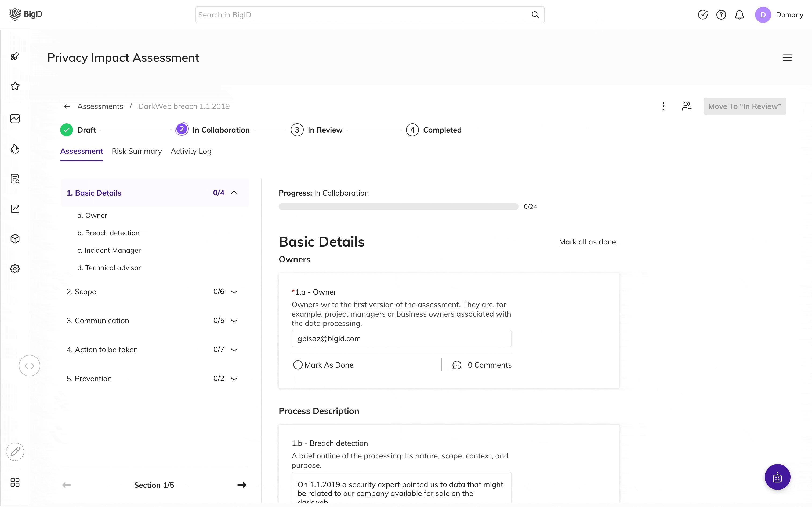Click the overall progress bar

pos(398,207)
